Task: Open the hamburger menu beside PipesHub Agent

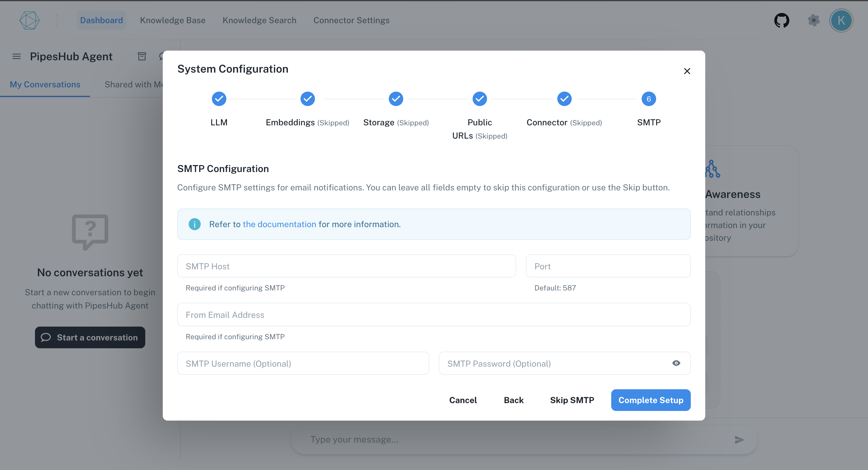Action: click(x=16, y=56)
